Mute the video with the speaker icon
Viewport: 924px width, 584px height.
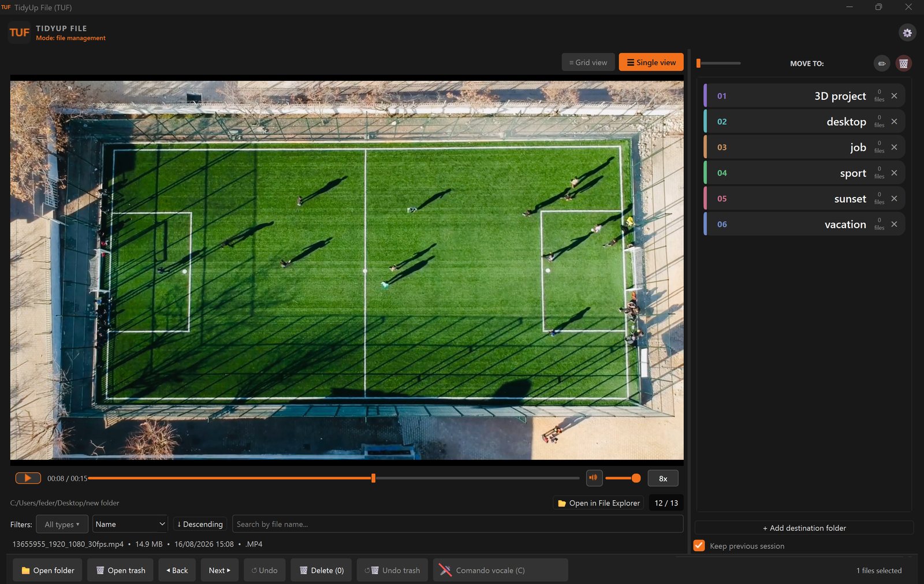point(594,478)
